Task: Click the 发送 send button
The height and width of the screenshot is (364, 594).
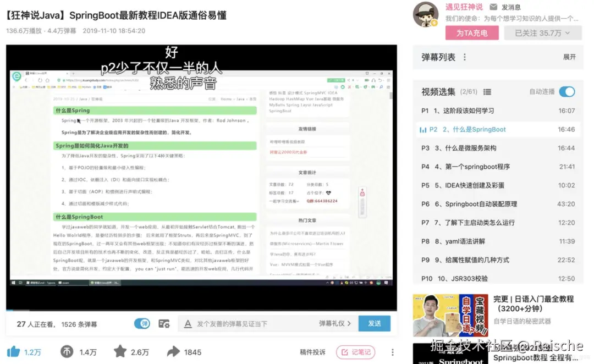Action: (375, 324)
